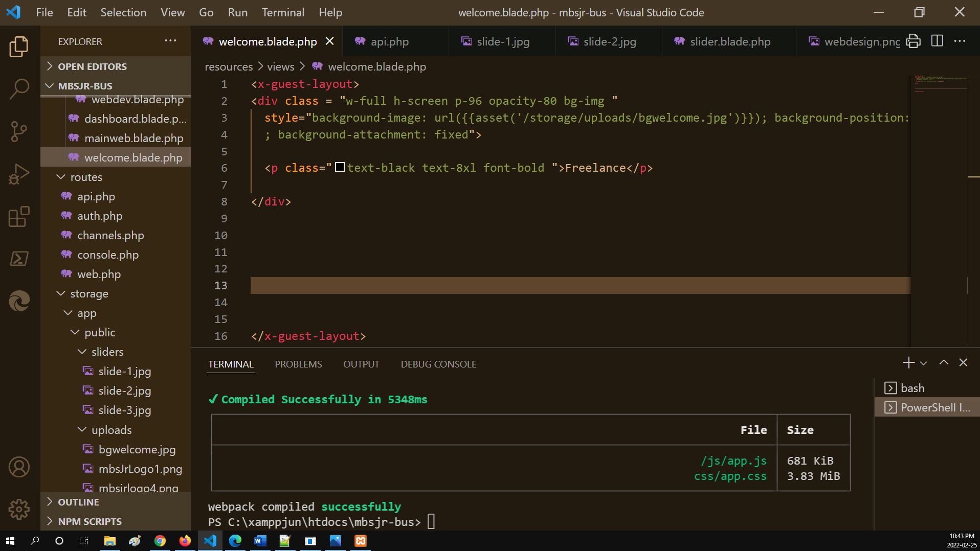Image resolution: width=980 pixels, height=551 pixels.
Task: Switch to the slide-1.jpg editor tab
Action: coord(502,41)
